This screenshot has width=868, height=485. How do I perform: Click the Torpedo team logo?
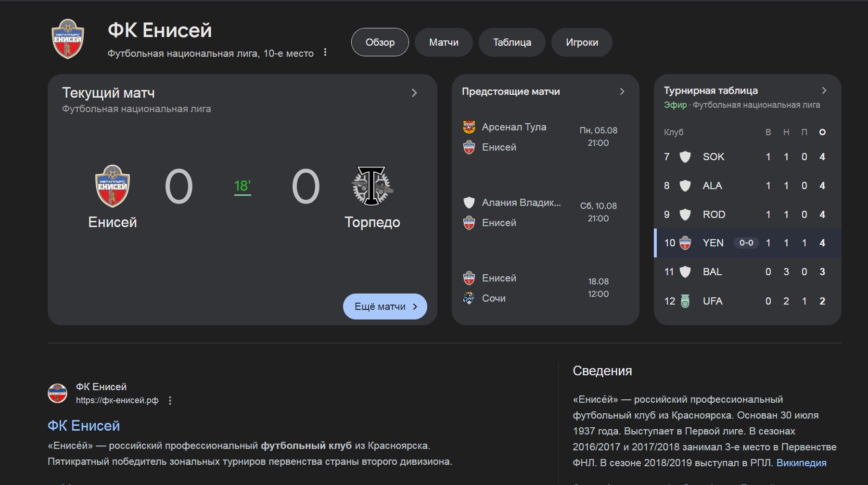click(372, 186)
